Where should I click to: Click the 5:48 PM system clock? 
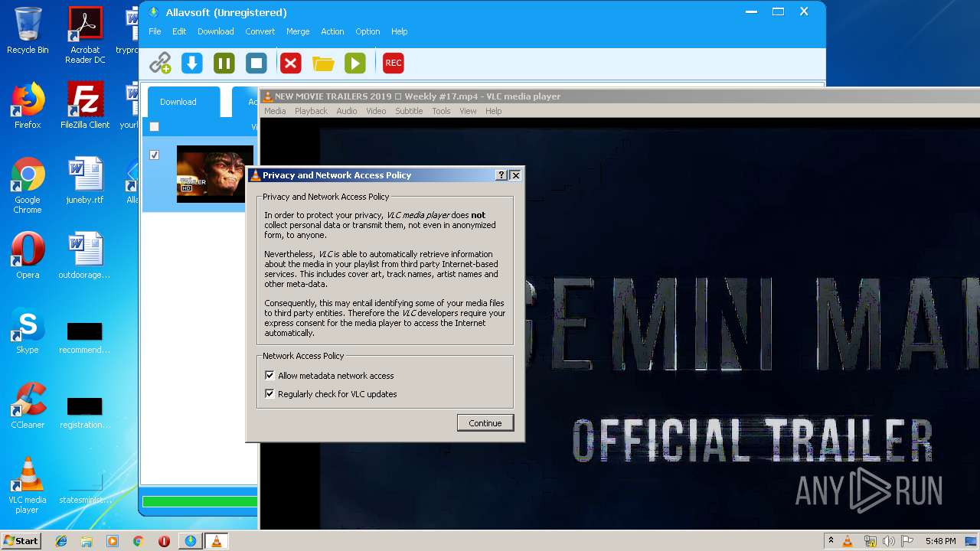pyautogui.click(x=940, y=541)
